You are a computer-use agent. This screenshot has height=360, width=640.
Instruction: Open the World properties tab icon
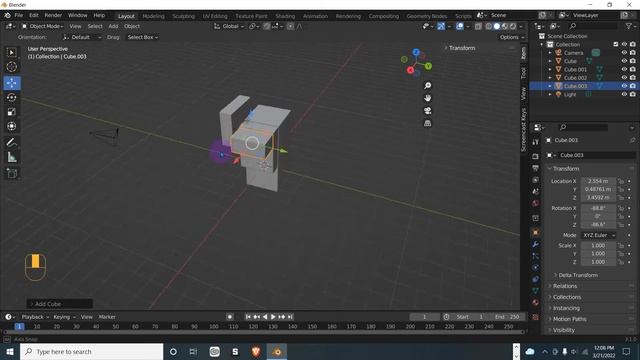(x=536, y=203)
